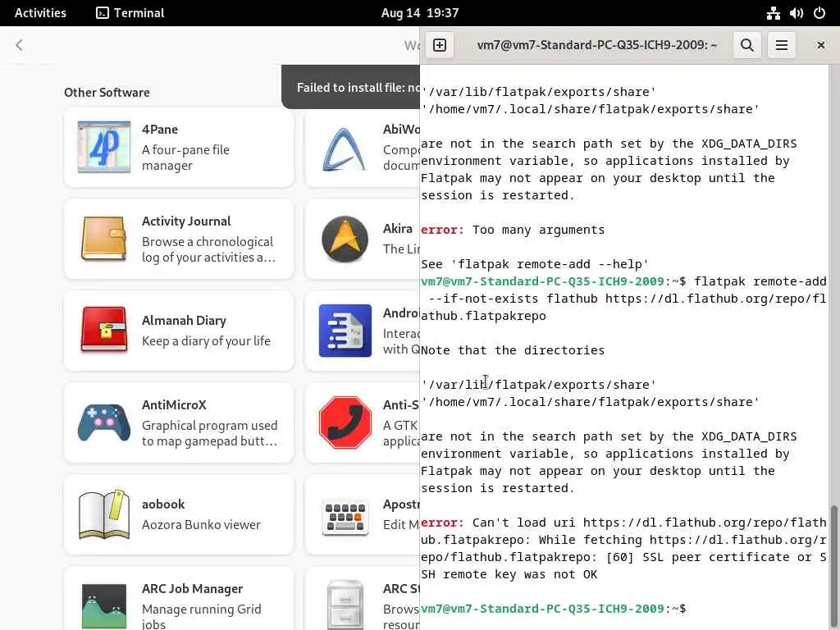Image resolution: width=840 pixels, height=630 pixels.
Task: Click the blue document app icon
Action: (345, 331)
